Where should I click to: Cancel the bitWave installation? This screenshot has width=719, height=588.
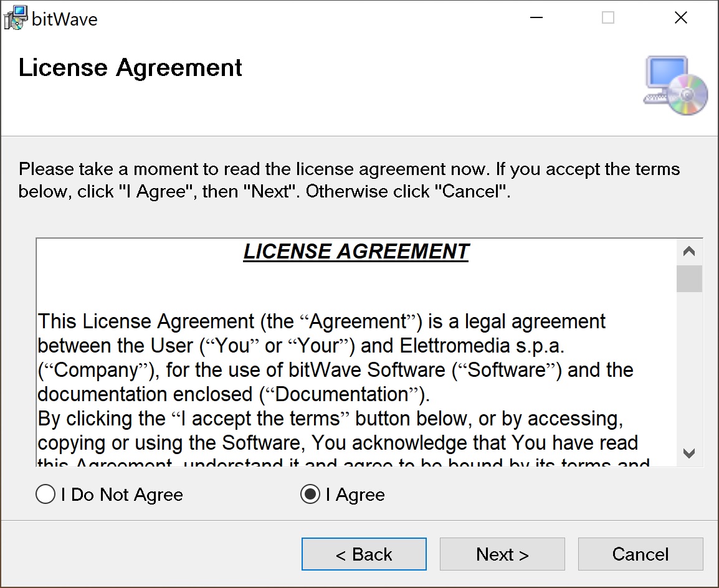point(640,554)
